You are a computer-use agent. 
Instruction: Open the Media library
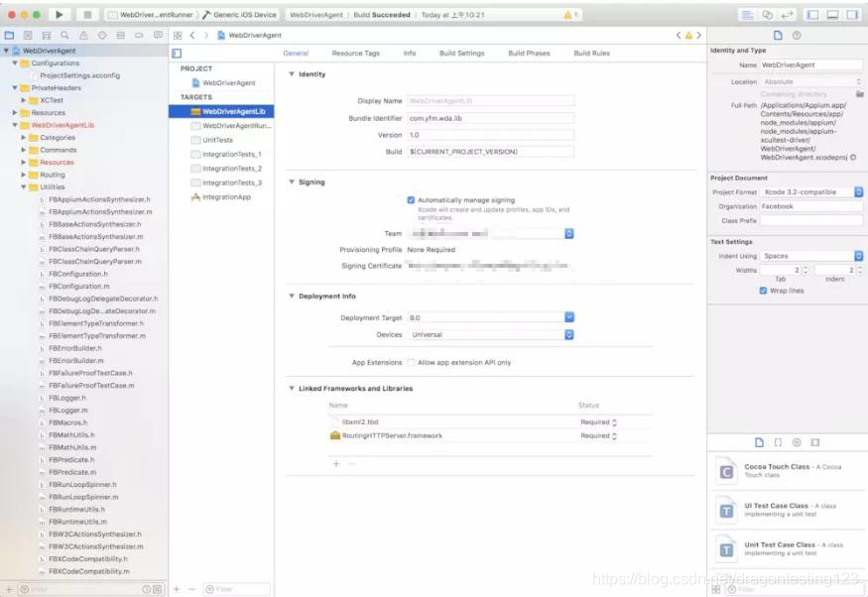coord(814,442)
